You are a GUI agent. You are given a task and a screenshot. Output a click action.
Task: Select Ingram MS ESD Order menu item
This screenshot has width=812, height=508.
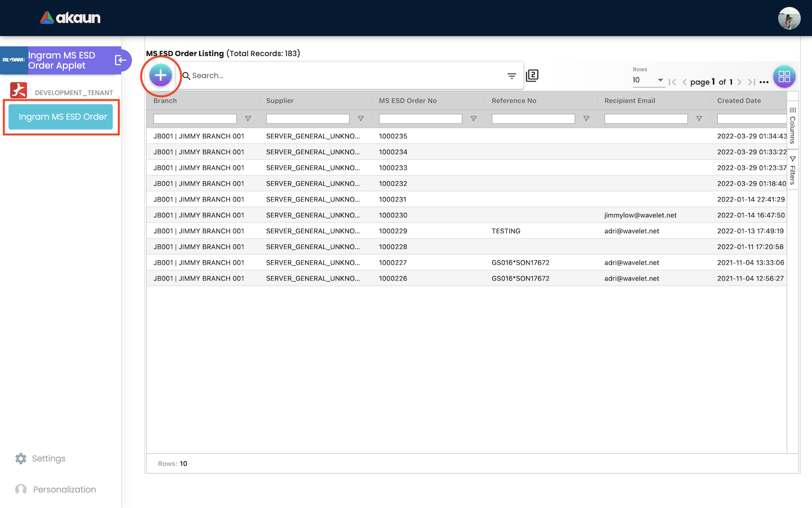pos(61,117)
